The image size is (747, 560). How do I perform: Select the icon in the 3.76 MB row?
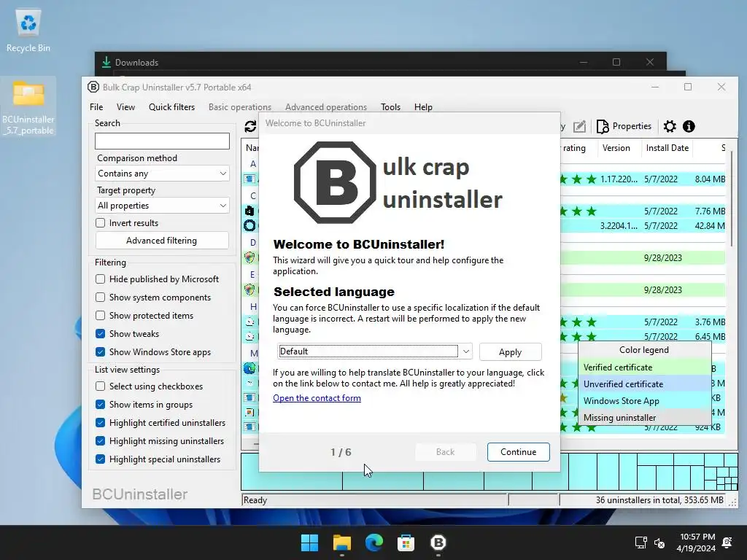(x=249, y=322)
